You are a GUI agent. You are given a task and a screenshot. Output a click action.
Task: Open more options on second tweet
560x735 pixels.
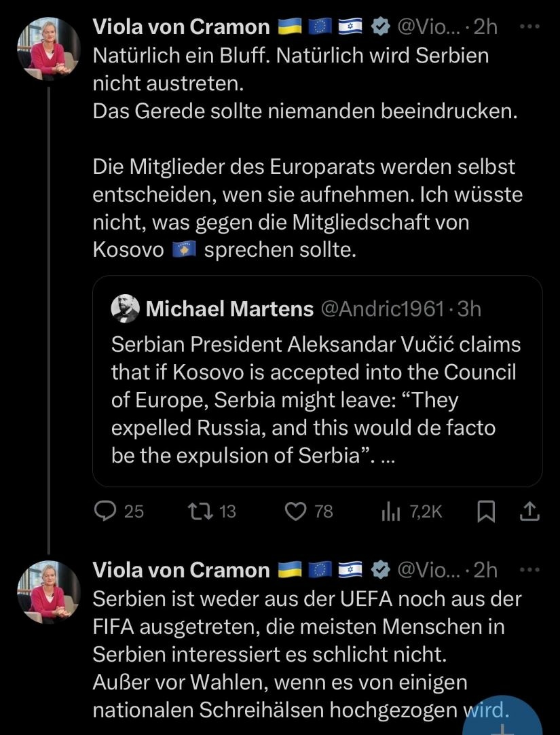(527, 569)
